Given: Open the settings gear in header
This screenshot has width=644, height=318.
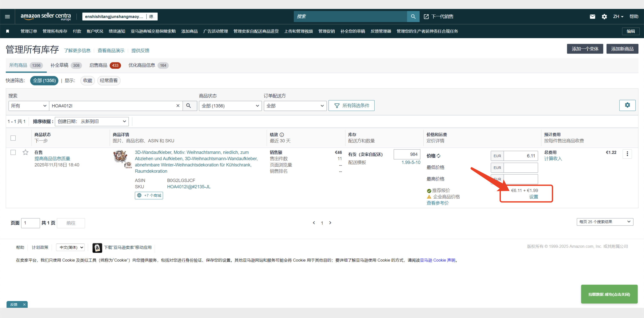Looking at the screenshot, I should tap(604, 17).
